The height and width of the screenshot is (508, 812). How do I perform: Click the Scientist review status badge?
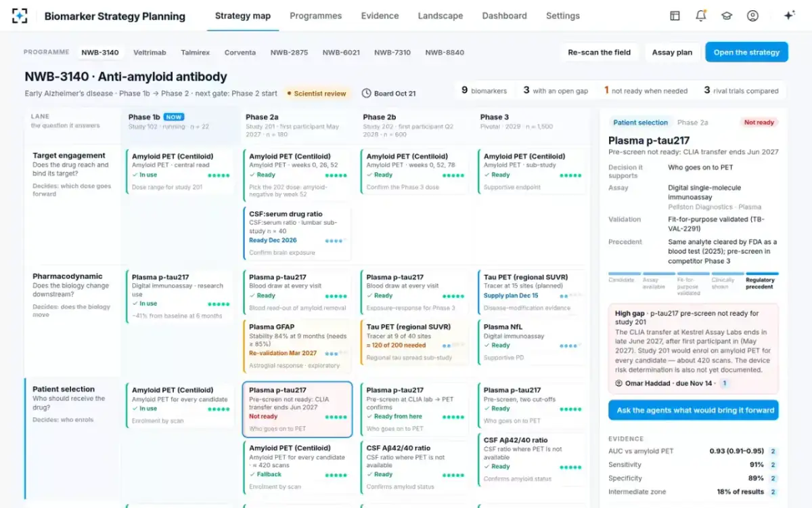[317, 93]
